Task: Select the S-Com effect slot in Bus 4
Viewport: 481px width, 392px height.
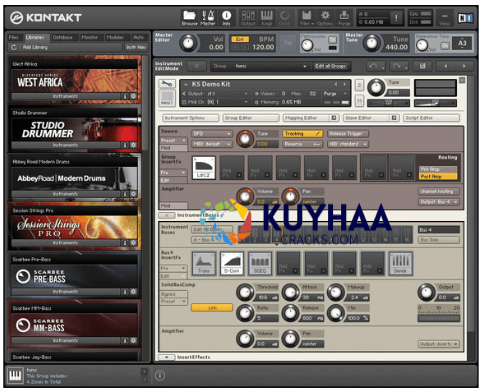Action: point(232,263)
